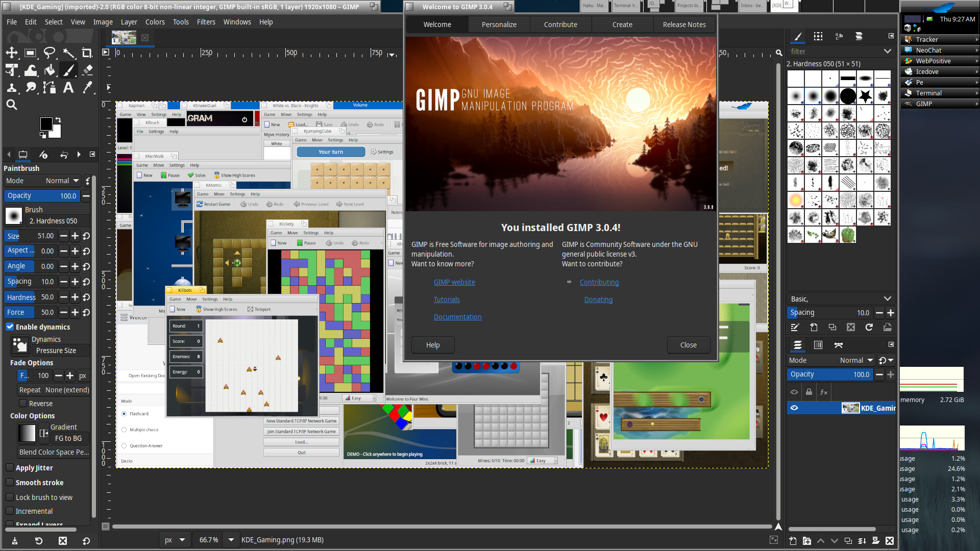
Task: Select the Fuzzy Select magic wand tool
Action: (x=68, y=53)
